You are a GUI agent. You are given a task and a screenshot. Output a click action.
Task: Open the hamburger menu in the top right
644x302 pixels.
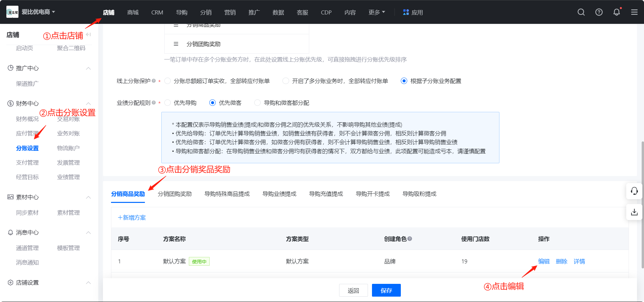click(x=634, y=12)
